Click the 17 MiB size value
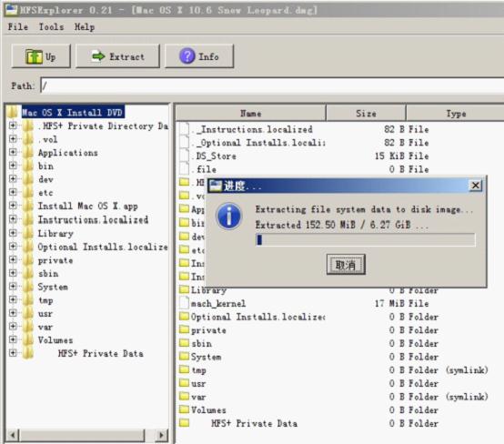 coord(389,303)
